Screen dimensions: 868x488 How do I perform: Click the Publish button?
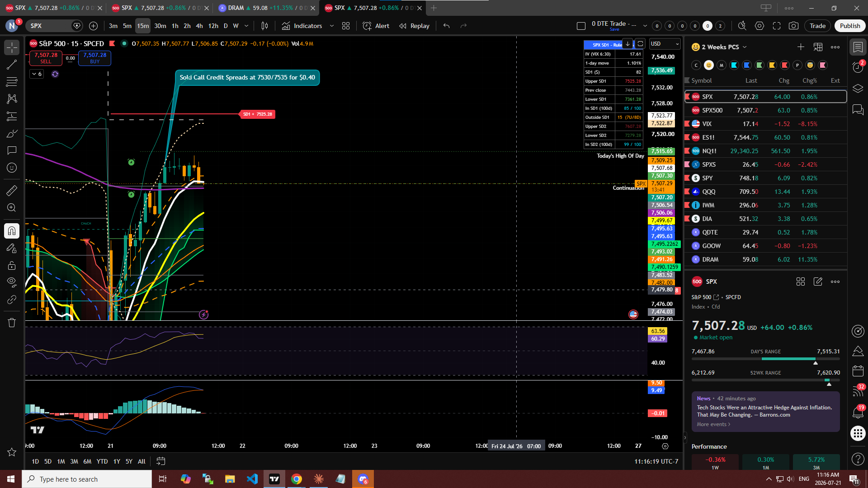[850, 26]
